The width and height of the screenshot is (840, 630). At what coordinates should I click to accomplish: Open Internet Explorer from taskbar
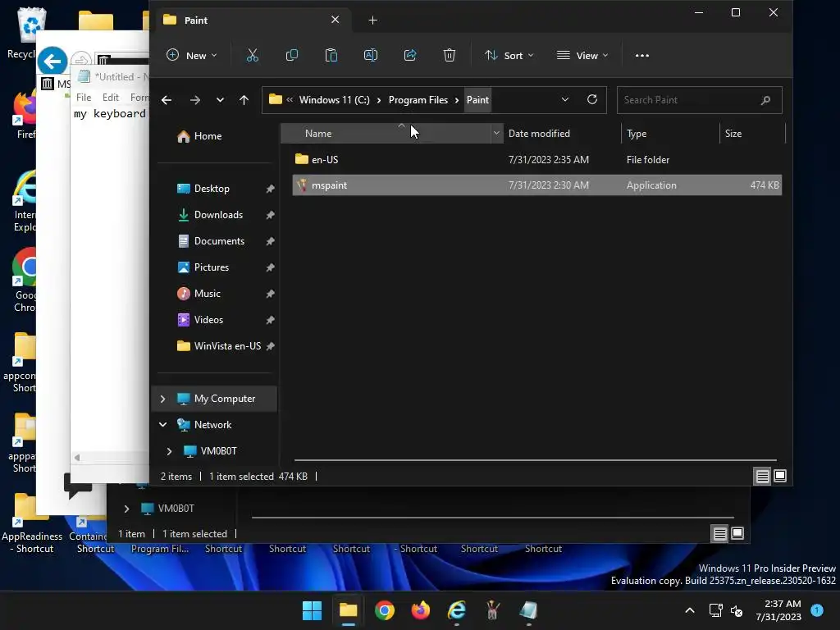coord(456,610)
